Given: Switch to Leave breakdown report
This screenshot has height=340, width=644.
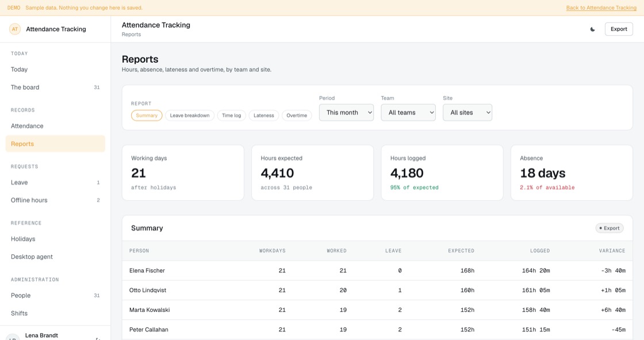Looking at the screenshot, I should coord(189,116).
